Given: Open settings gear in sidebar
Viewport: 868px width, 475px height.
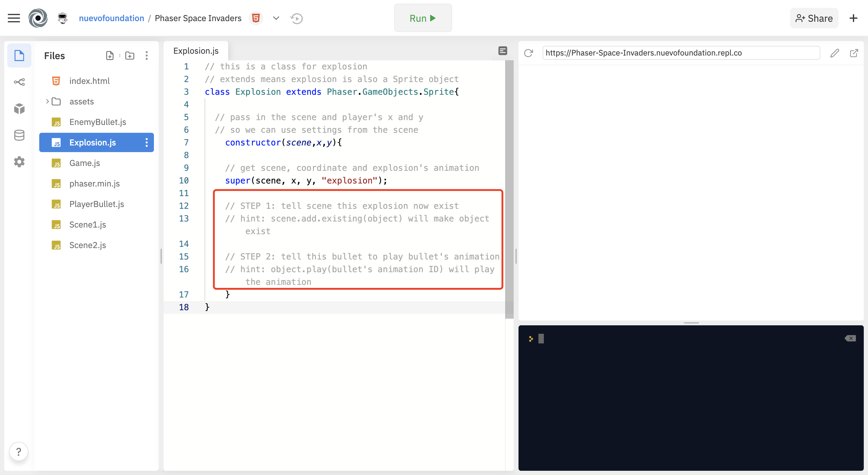Looking at the screenshot, I should (x=19, y=162).
